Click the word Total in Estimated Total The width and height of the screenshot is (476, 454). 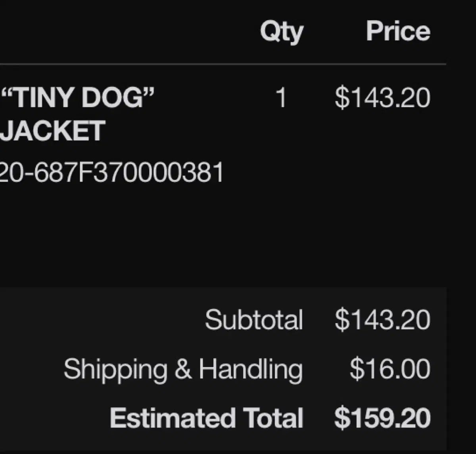[273, 418]
